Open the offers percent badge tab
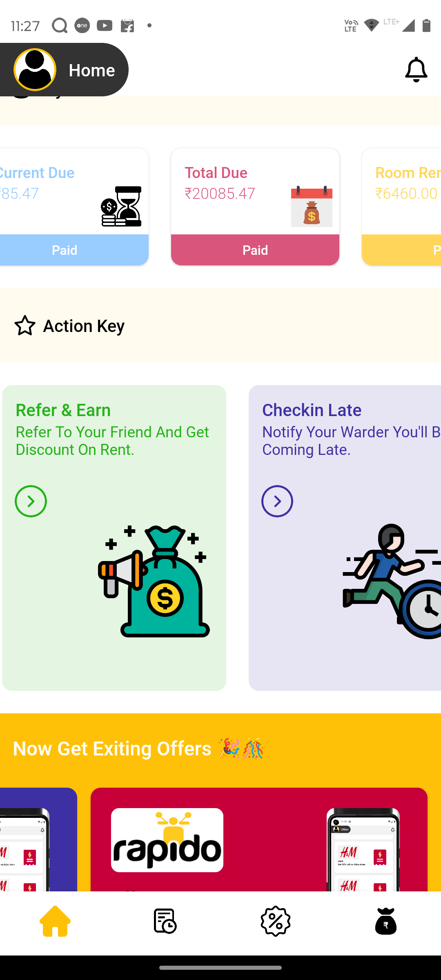Image resolution: width=441 pixels, height=980 pixels. (x=276, y=921)
